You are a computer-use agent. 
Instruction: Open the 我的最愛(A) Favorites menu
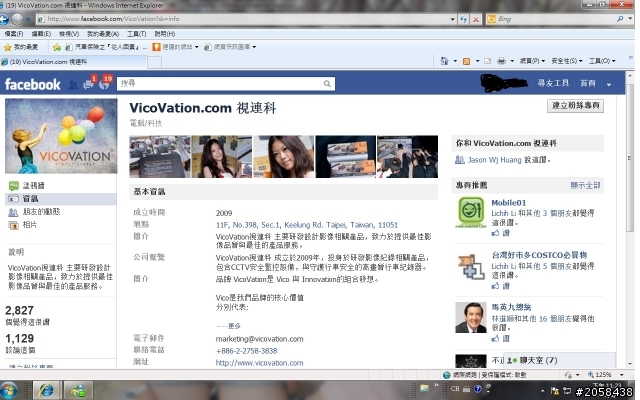click(102, 34)
